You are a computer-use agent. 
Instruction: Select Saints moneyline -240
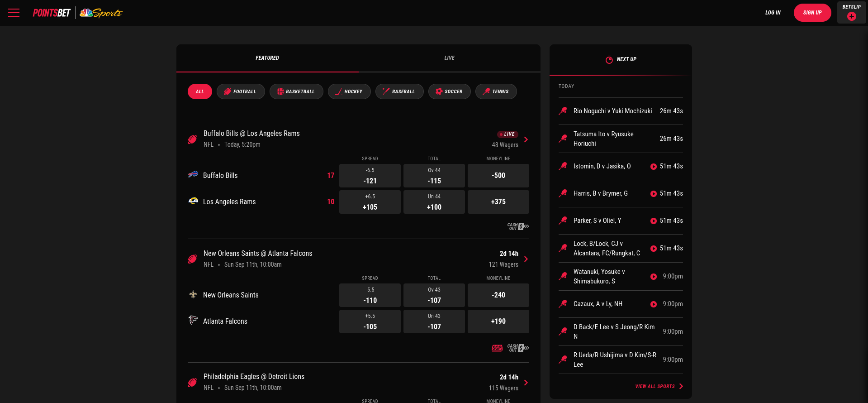pyautogui.click(x=498, y=295)
